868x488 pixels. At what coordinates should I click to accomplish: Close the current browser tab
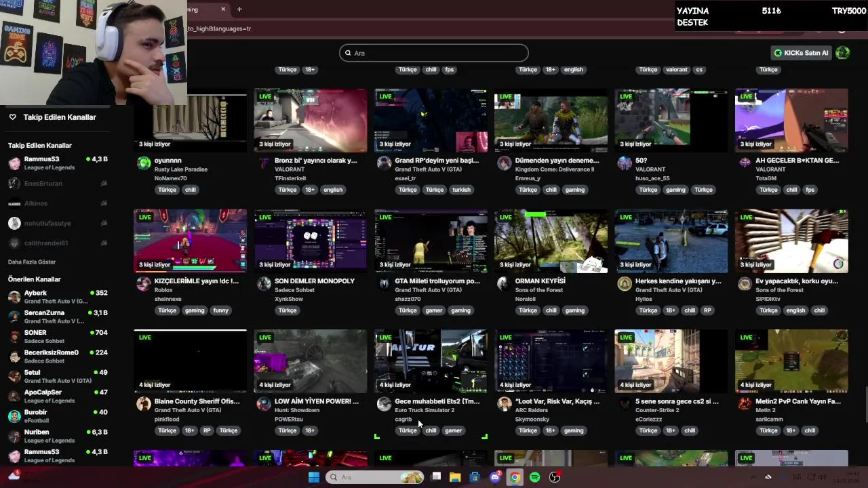223,9
